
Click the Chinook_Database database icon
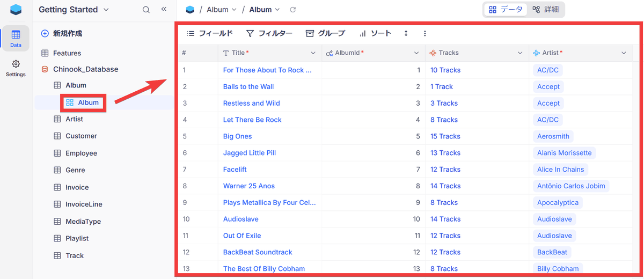(x=45, y=69)
